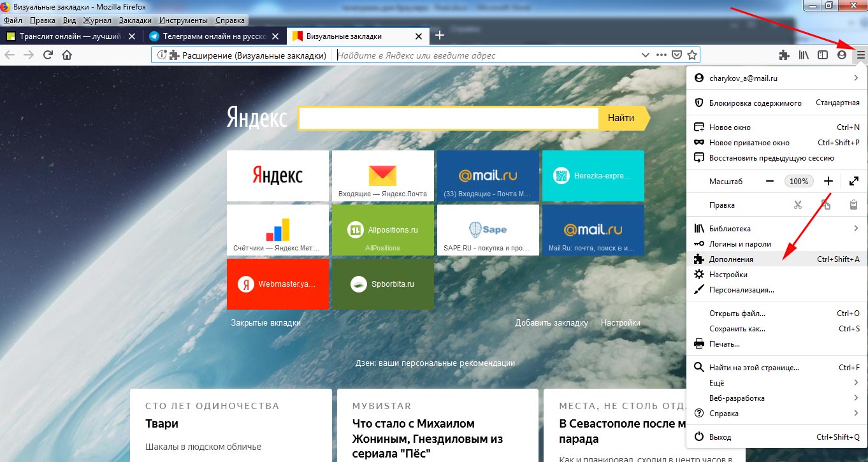Select Найти на этой странице...
Viewport: 868px width, 462px height.
click(x=776, y=368)
